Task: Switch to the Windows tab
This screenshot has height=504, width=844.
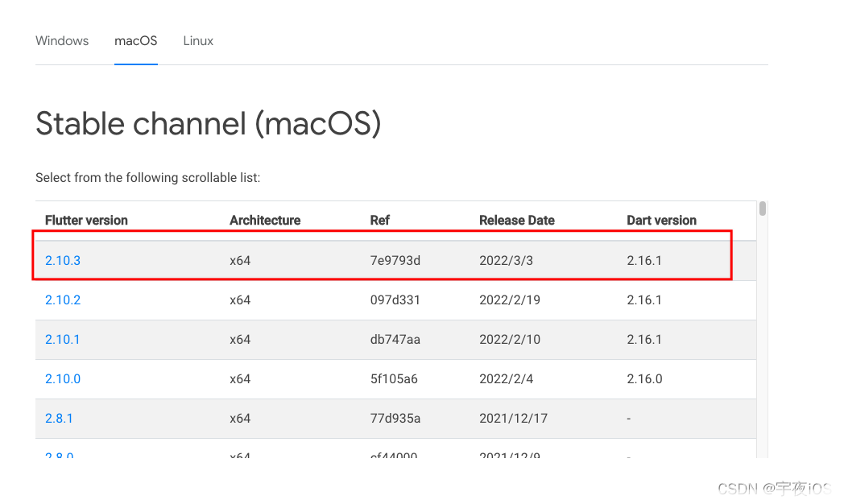Action: tap(62, 41)
